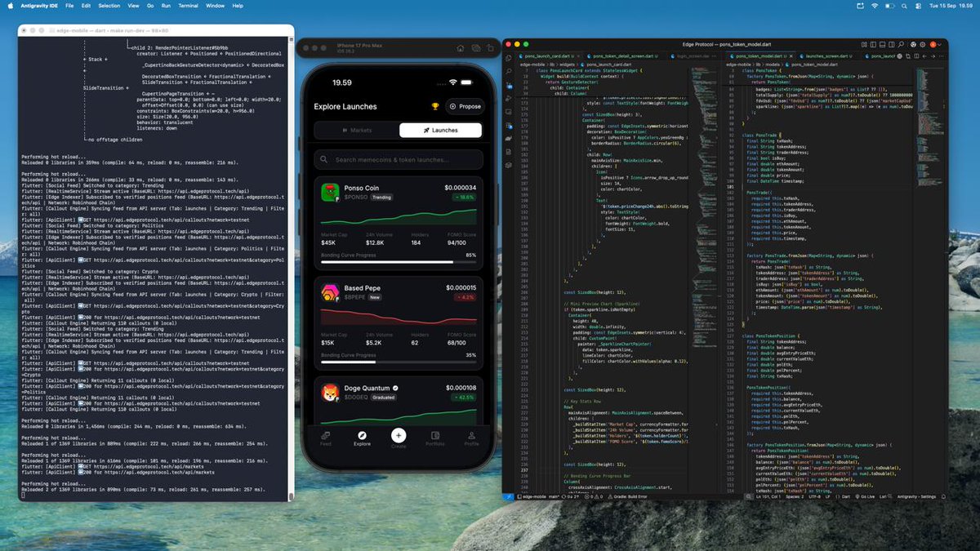980x551 pixels.
Task: Tap the Doge Quantum token avatar
Action: pos(330,393)
